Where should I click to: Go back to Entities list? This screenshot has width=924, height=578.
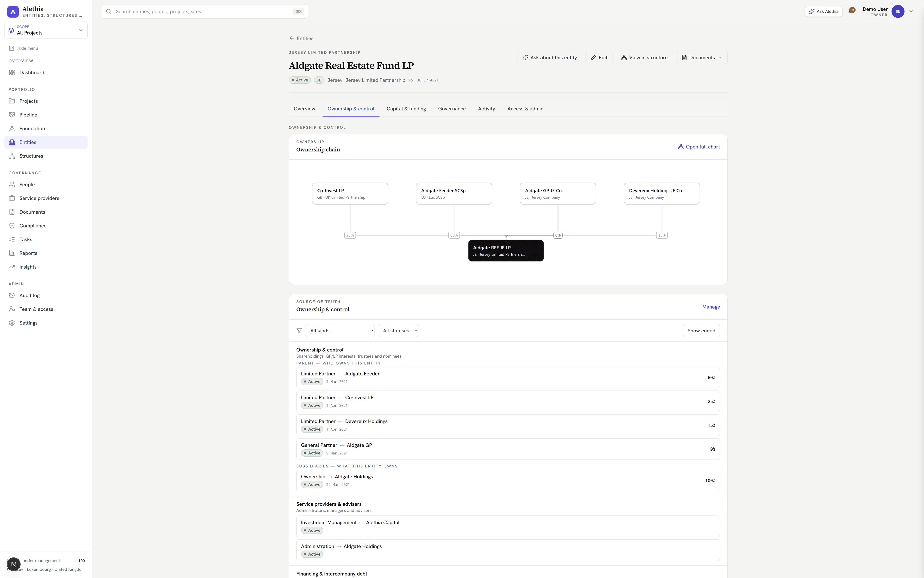tap(301, 39)
